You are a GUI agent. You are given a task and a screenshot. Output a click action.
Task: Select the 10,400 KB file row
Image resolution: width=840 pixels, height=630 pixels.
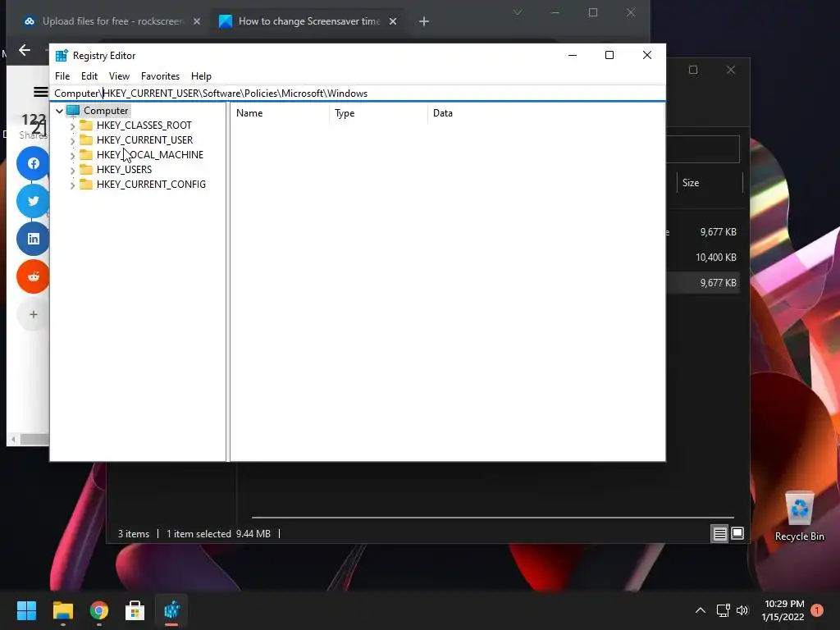click(x=703, y=257)
